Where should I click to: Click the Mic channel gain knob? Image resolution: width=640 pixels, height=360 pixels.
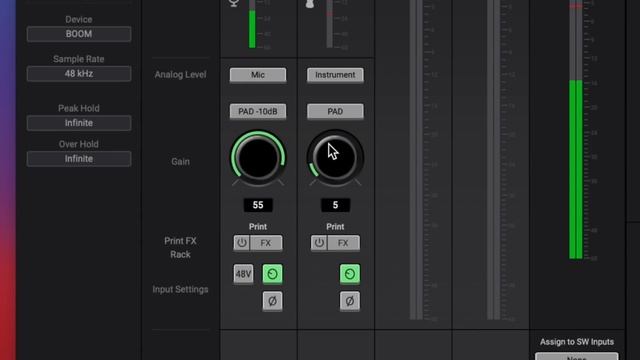(258, 158)
